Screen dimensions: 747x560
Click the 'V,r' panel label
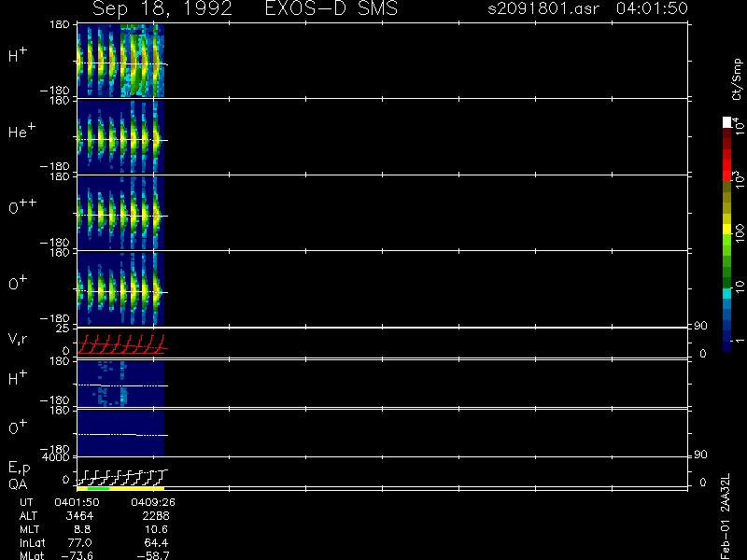18,339
